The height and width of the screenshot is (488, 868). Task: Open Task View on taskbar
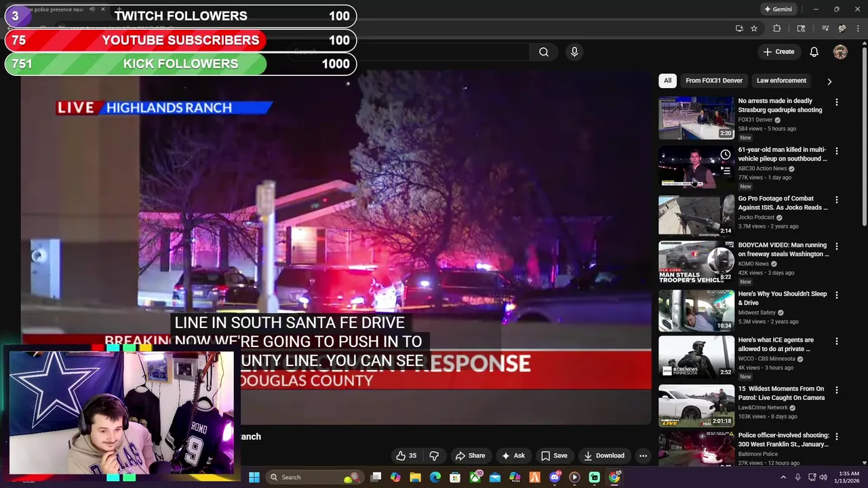[x=376, y=477]
